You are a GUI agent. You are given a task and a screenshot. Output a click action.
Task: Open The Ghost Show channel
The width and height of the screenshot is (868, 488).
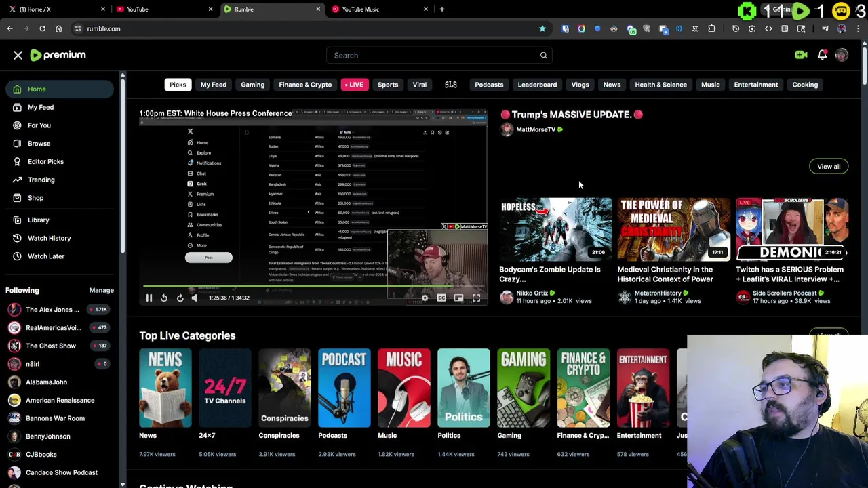coord(60,346)
